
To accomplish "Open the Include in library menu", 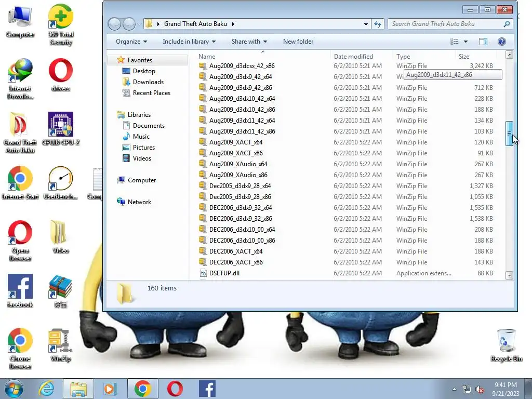I will click(189, 42).
